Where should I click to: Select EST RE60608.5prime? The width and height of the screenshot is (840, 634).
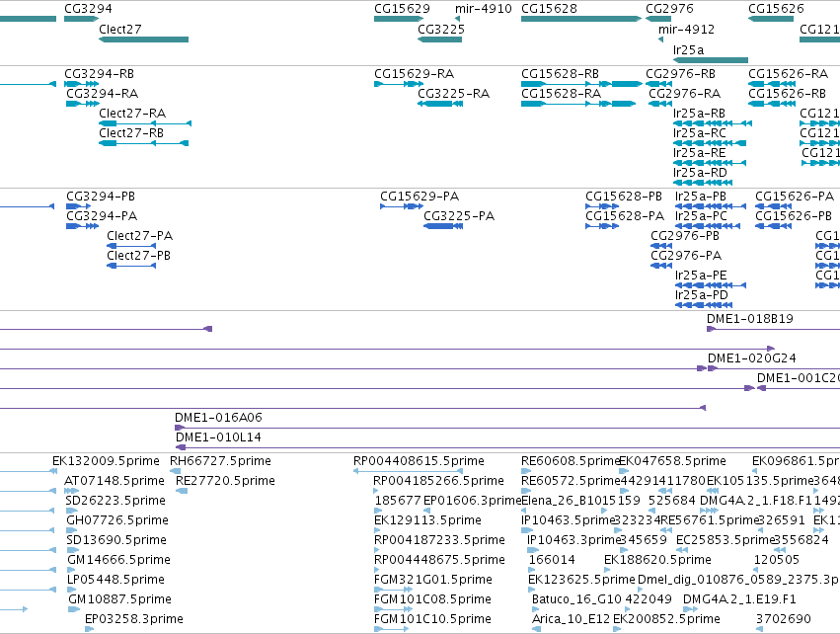(x=570, y=461)
